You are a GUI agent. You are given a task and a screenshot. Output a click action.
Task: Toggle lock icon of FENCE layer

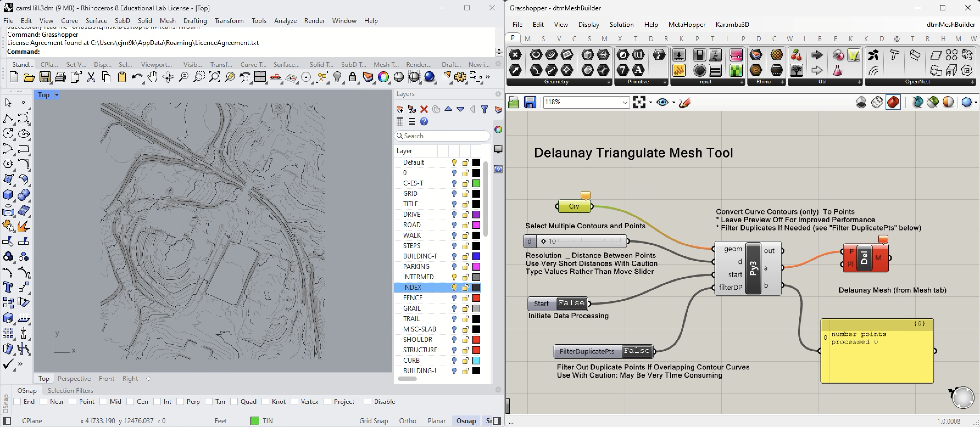pyautogui.click(x=465, y=298)
